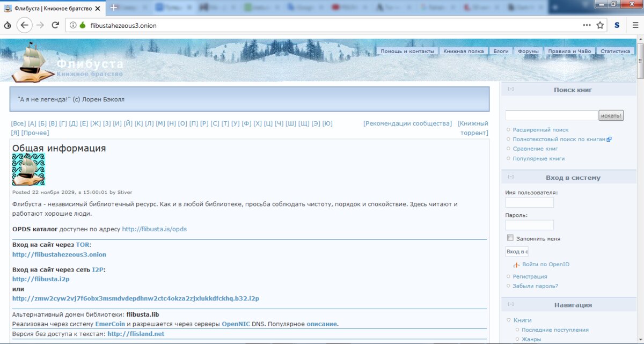Collapse the "Книги" navigation tree item
The image size is (644, 344).
point(509,320)
